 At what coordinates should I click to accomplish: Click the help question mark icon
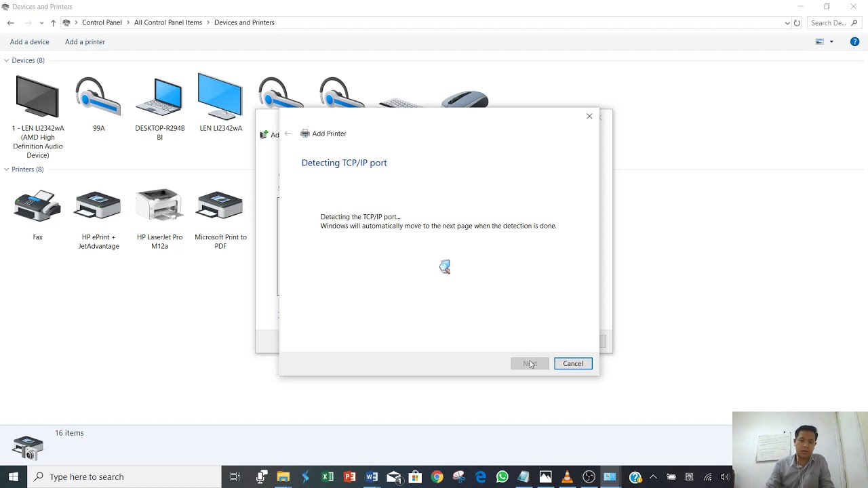[x=854, y=42]
